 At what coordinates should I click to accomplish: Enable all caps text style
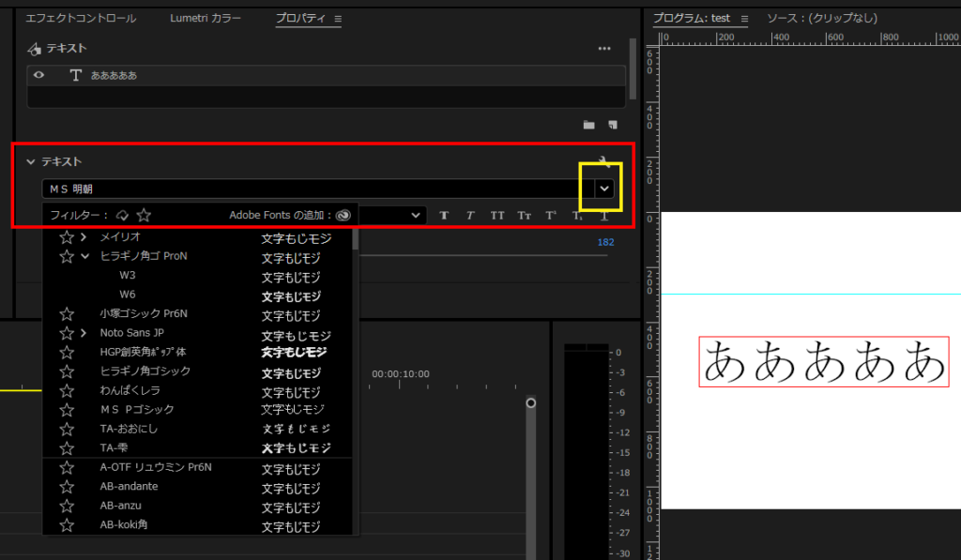pyautogui.click(x=497, y=216)
